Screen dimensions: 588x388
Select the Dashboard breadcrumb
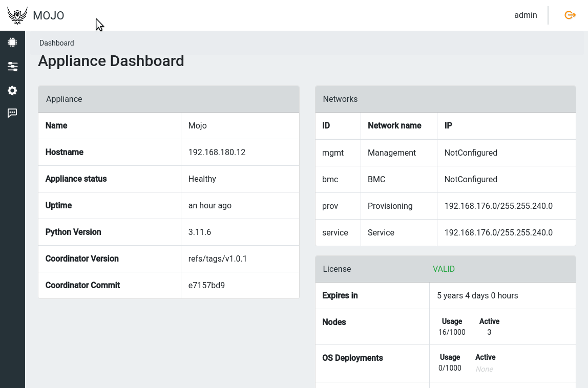(57, 43)
